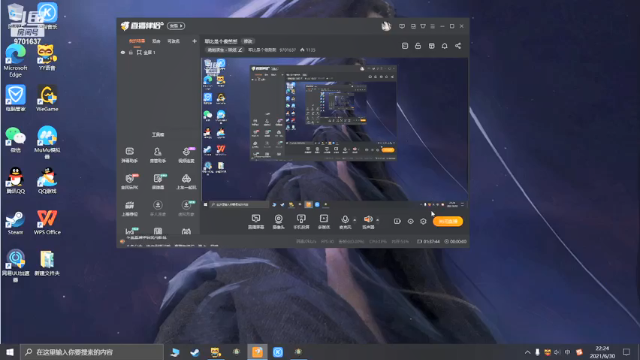The height and width of the screenshot is (360, 640).
Task: Click the orange start live button
Action: click(x=448, y=221)
